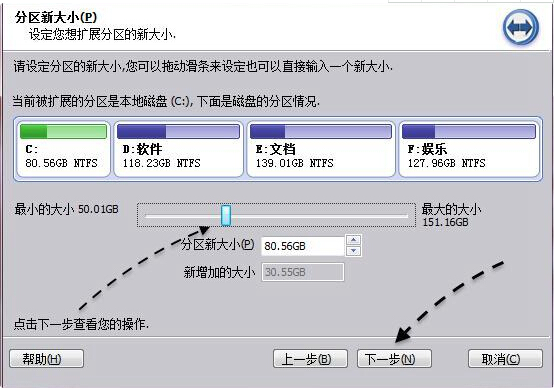Click the 分区新大小 input field showing 80.56GB
Viewport: 555px width, 388px height.
[303, 246]
